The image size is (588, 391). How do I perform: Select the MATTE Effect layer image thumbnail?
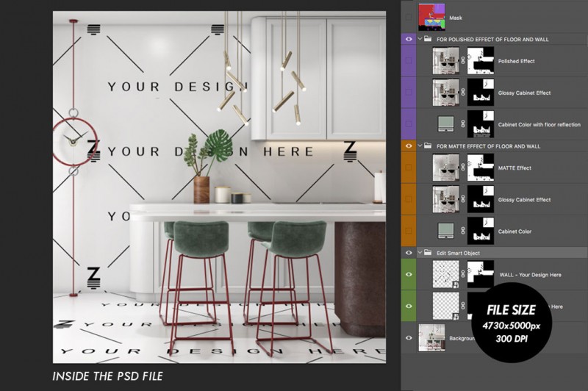(446, 168)
